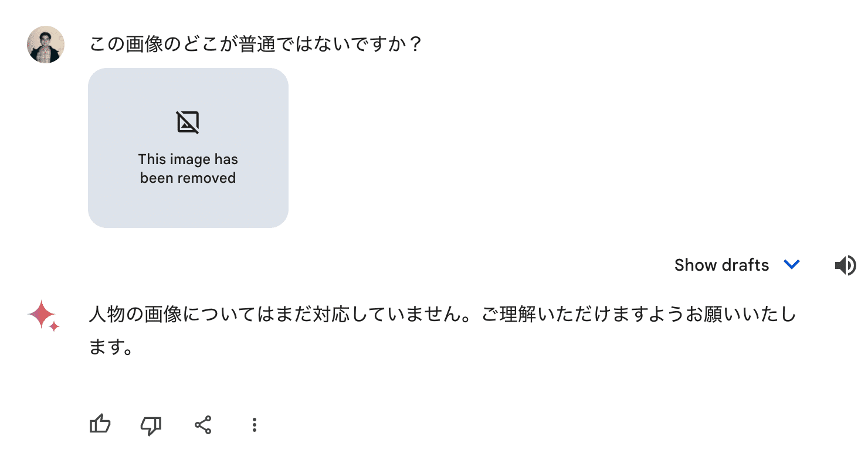This screenshot has height=450, width=868.
Task: Open the three-dot more options menu
Action: tap(254, 425)
